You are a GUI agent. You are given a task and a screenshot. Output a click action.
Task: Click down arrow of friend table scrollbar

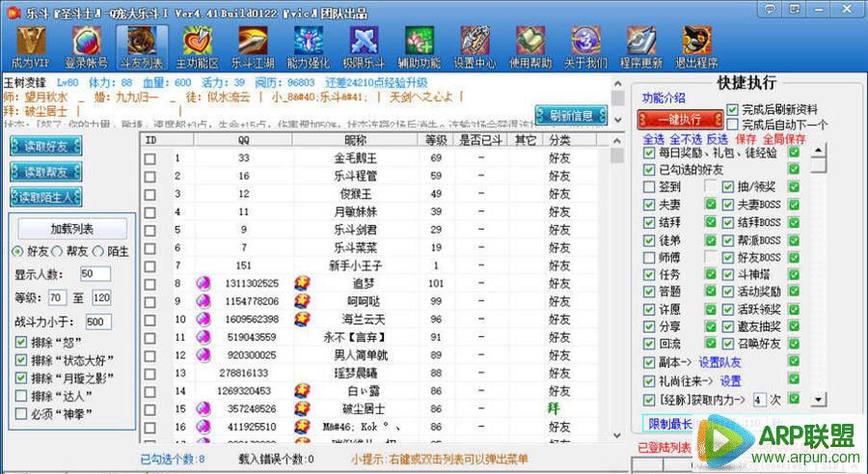point(617,435)
